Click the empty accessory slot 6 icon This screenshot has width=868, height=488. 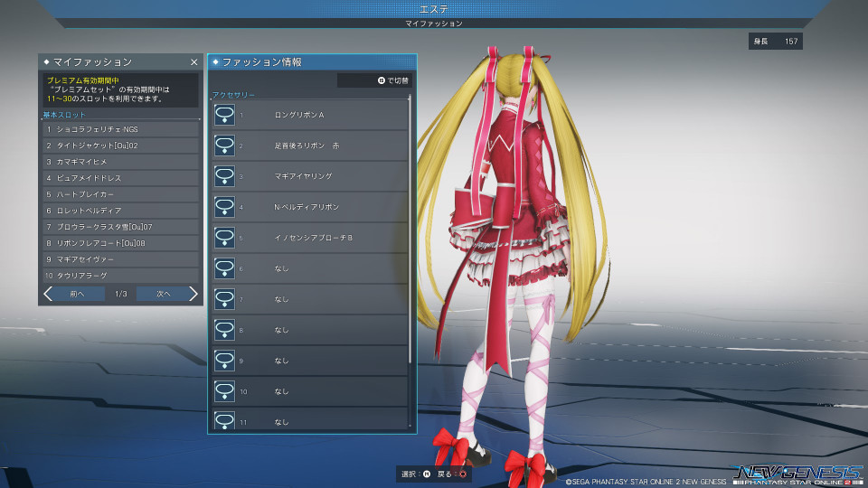pyautogui.click(x=224, y=268)
